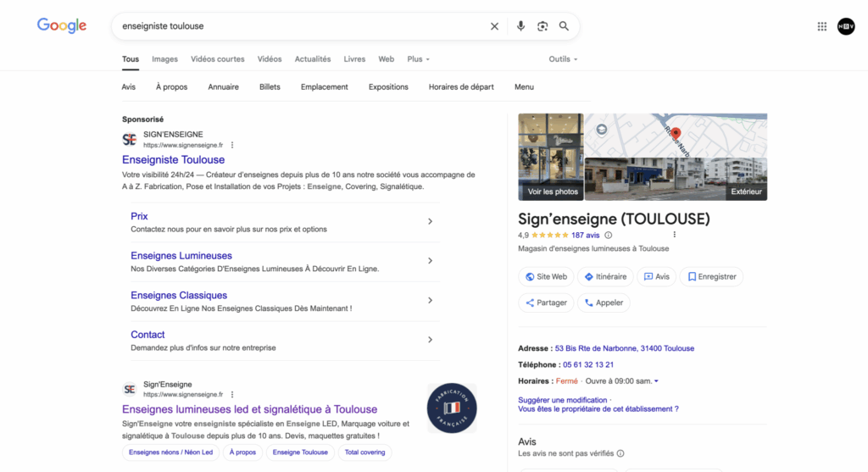Click the Enregistrer button
This screenshot has height=472, width=868.
click(711, 276)
